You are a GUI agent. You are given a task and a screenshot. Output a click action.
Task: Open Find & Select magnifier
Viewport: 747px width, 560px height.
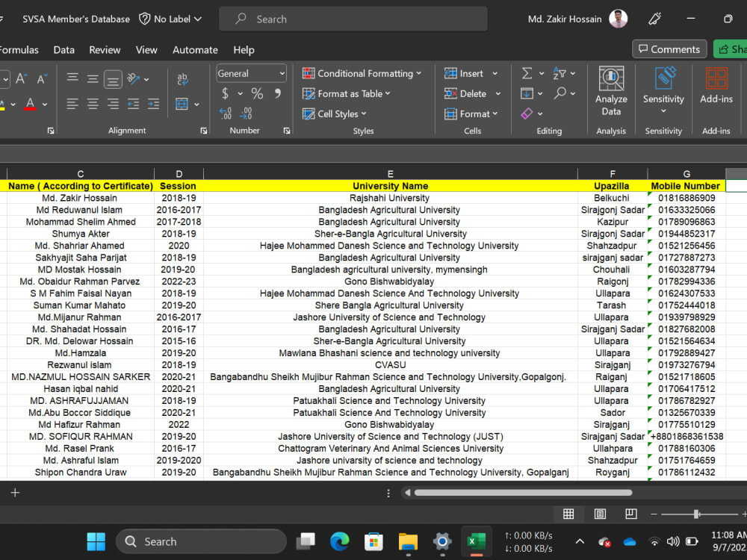565,93
